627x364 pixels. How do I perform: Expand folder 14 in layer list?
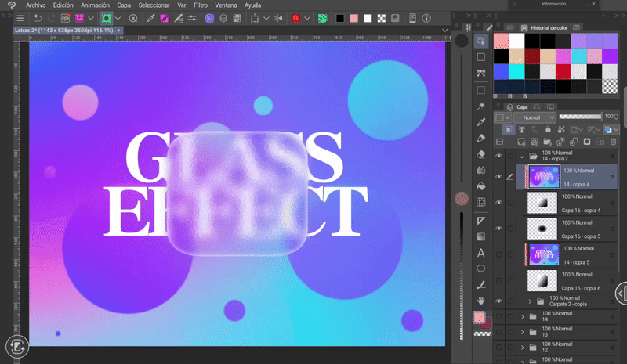tap(523, 316)
